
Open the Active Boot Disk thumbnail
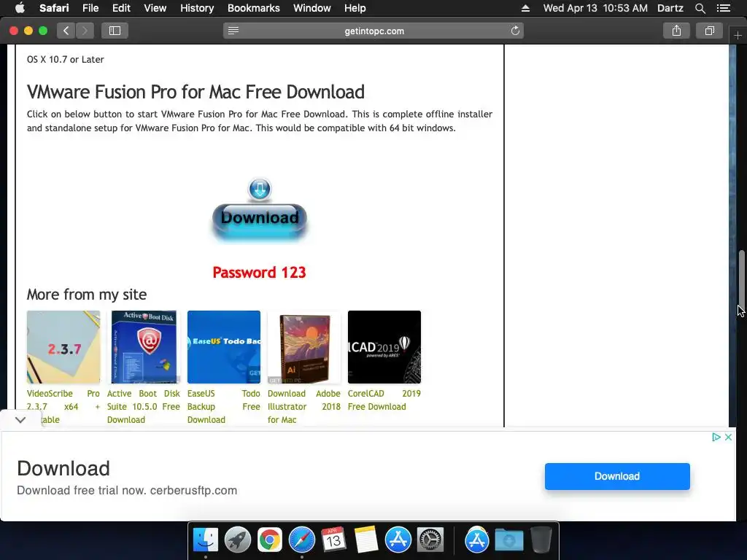point(144,347)
